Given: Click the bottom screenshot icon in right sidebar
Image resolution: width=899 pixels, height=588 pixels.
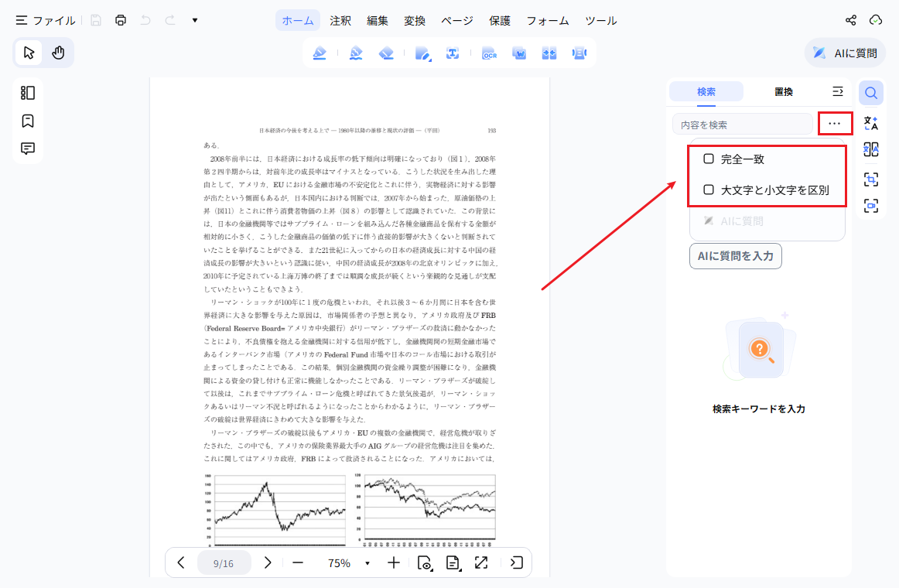Looking at the screenshot, I should click(871, 206).
